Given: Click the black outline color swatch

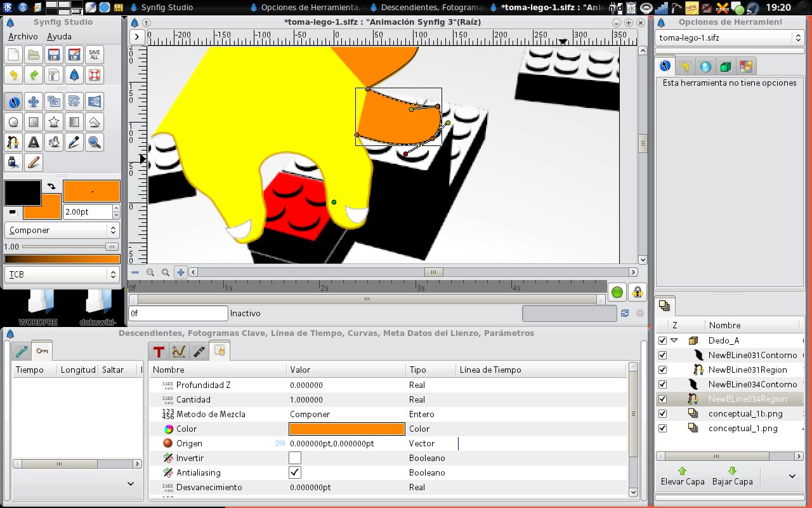Looking at the screenshot, I should 23,193.
